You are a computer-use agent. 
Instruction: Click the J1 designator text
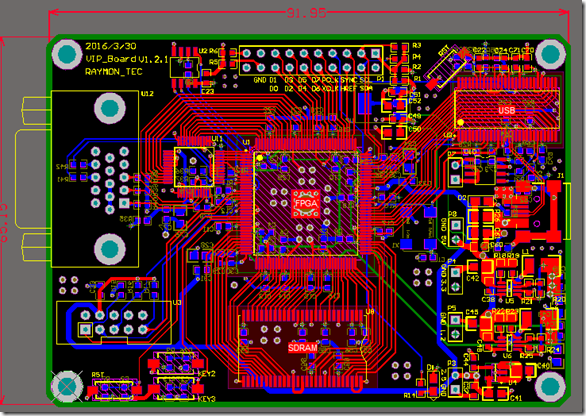(x=561, y=175)
